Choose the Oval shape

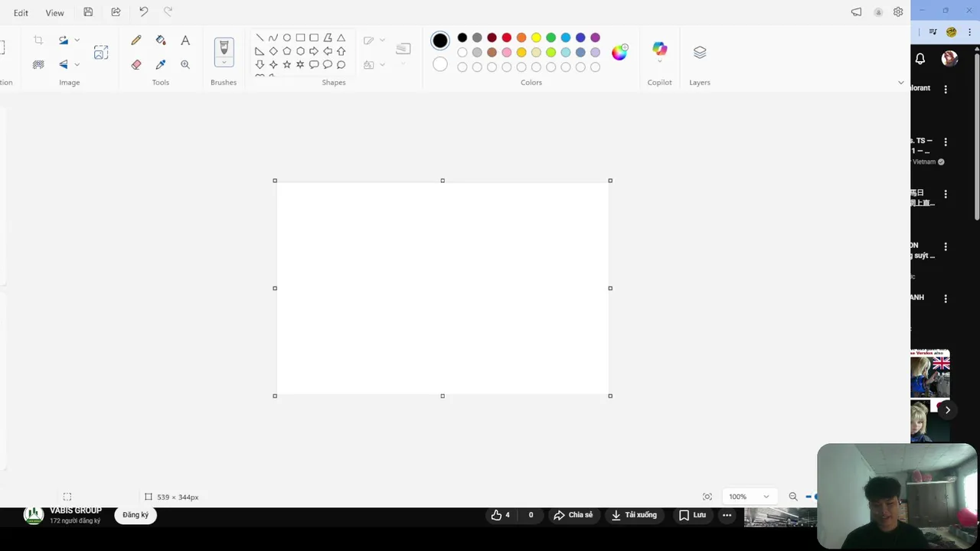[287, 37]
